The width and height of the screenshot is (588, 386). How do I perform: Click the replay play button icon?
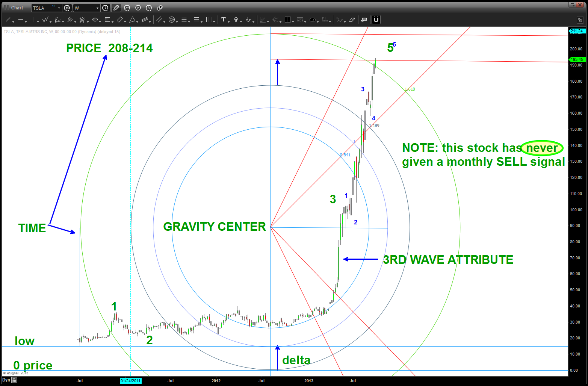[x=138, y=8]
